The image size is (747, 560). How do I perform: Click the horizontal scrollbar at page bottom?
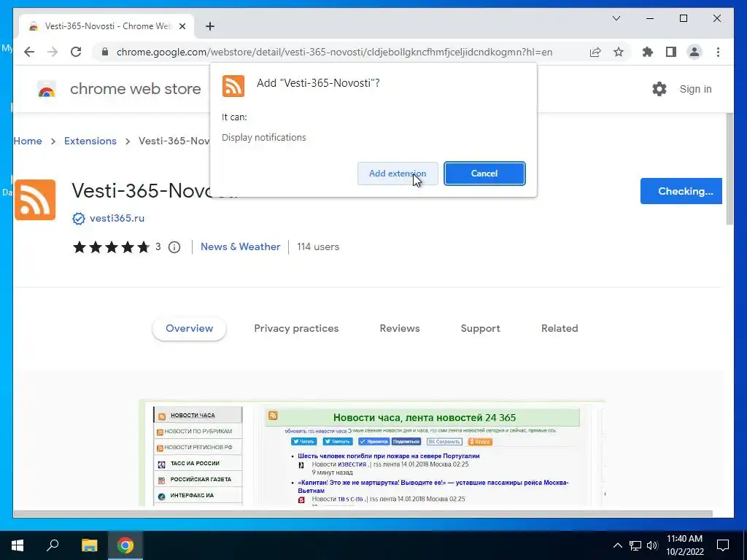pos(363,514)
